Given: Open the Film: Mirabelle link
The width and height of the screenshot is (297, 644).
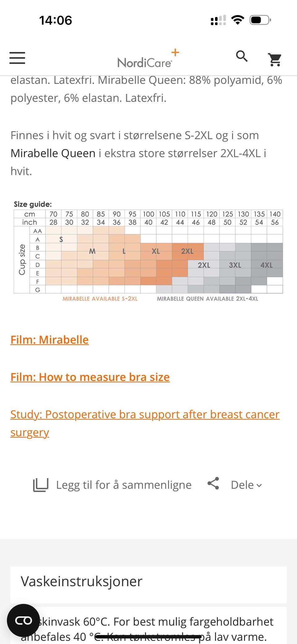Looking at the screenshot, I should point(49,340).
